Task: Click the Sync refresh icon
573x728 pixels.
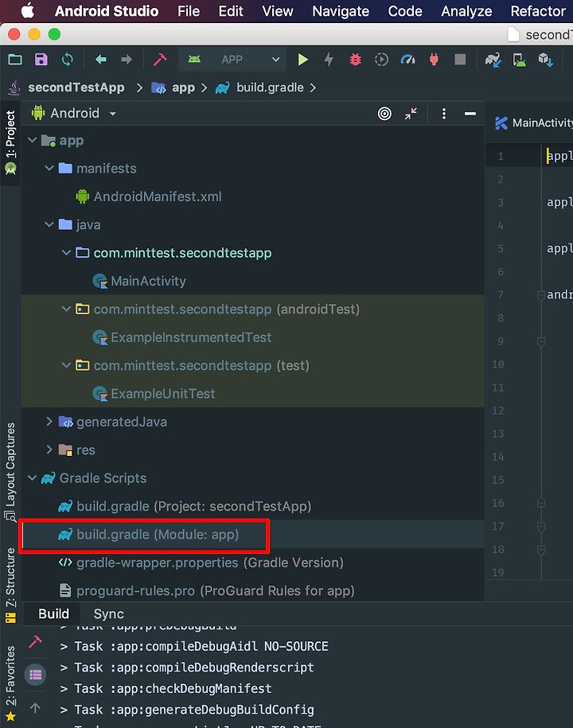Action: [x=68, y=60]
